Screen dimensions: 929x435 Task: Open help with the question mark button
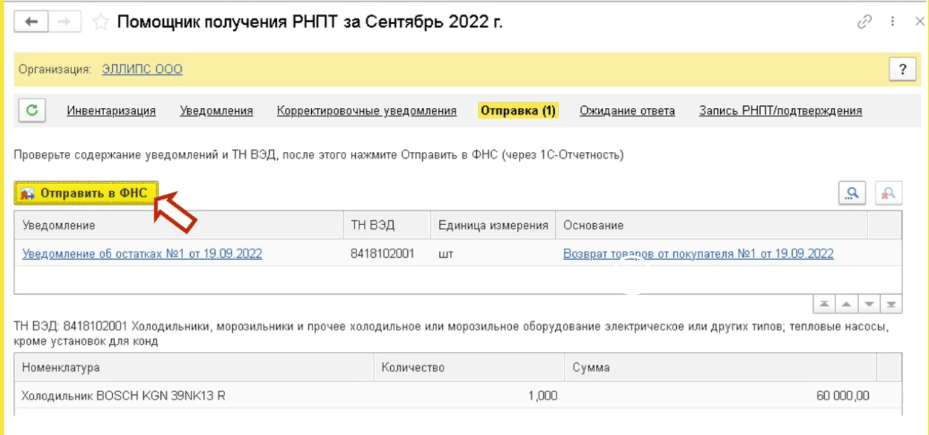click(x=902, y=69)
